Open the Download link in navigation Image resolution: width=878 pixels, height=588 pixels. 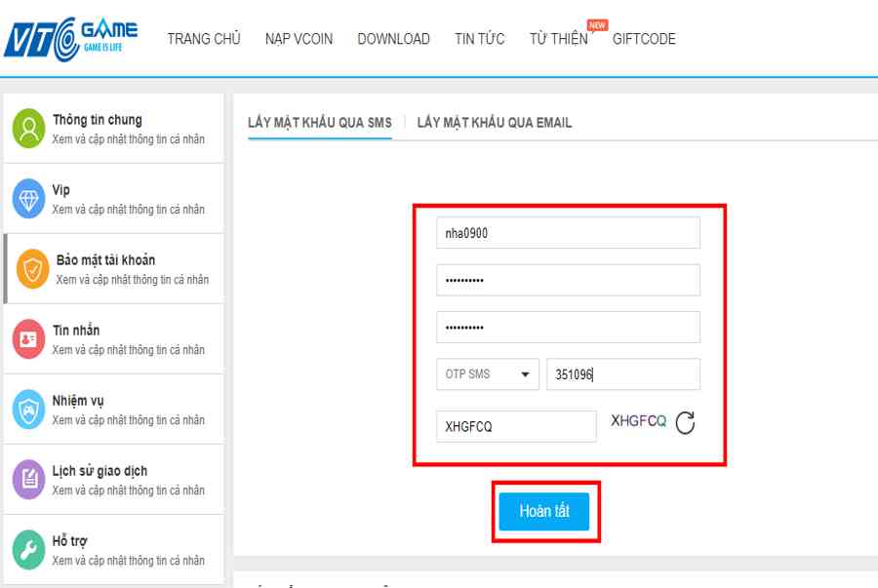coord(394,39)
